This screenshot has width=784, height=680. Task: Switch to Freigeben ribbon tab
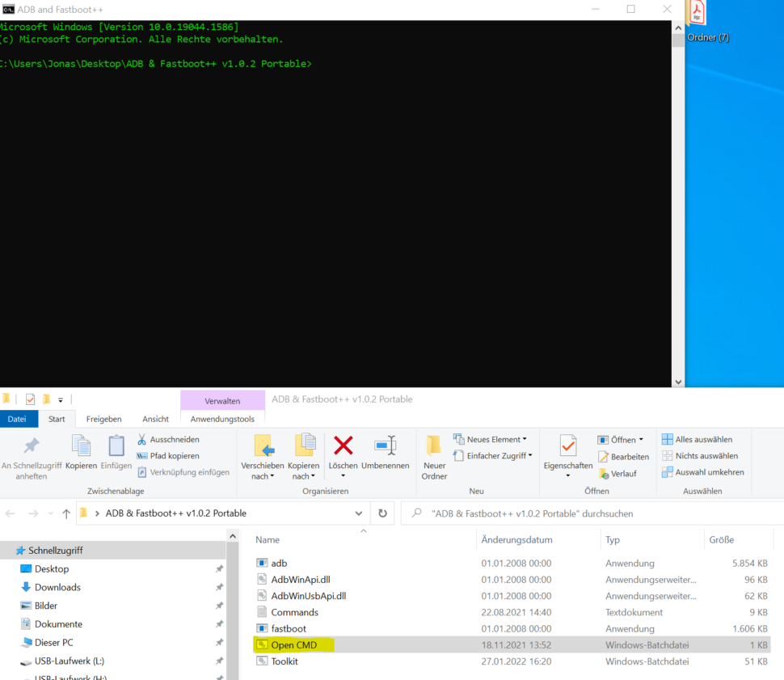click(x=103, y=419)
